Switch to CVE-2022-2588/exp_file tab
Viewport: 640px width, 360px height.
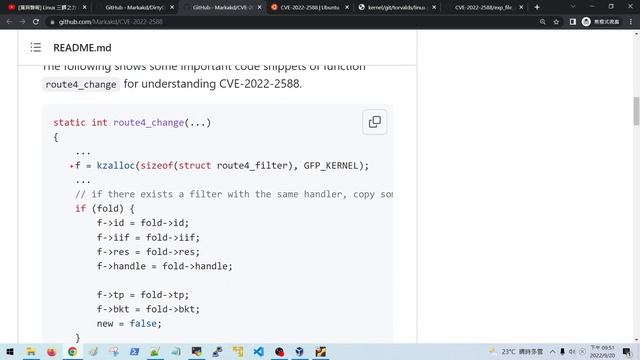coord(484,7)
